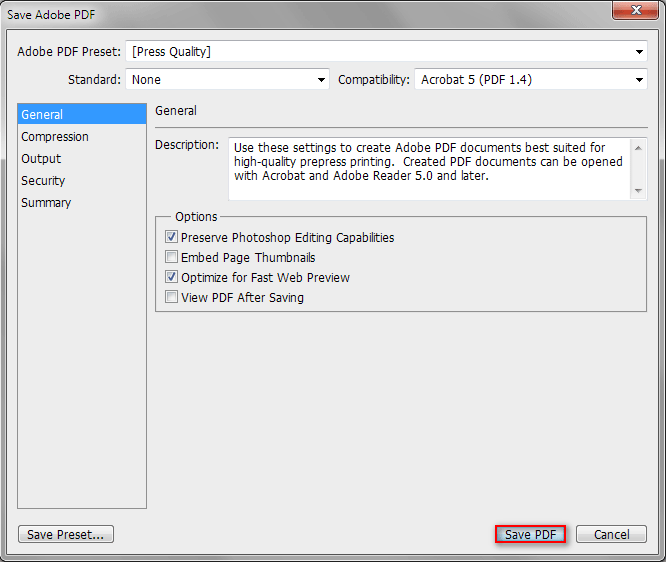Click the Description scrollbar up arrow

pyautogui.click(x=638, y=148)
